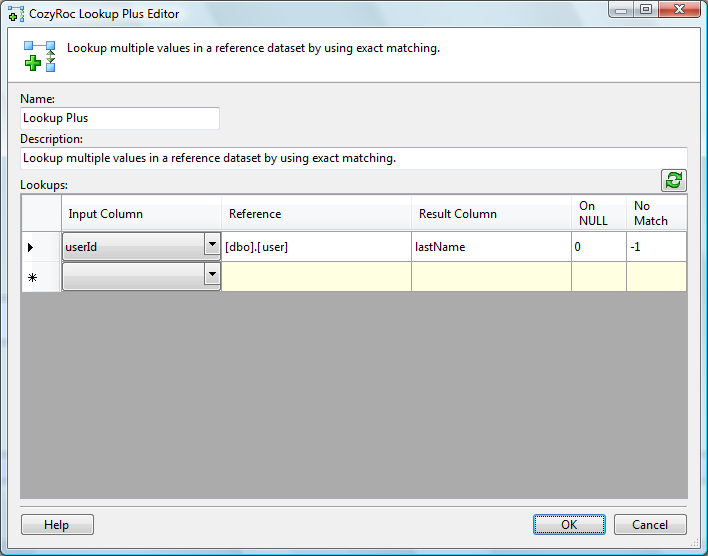This screenshot has width=708, height=556.
Task: Click the Name field containing Lookup Plus
Action: pos(120,118)
